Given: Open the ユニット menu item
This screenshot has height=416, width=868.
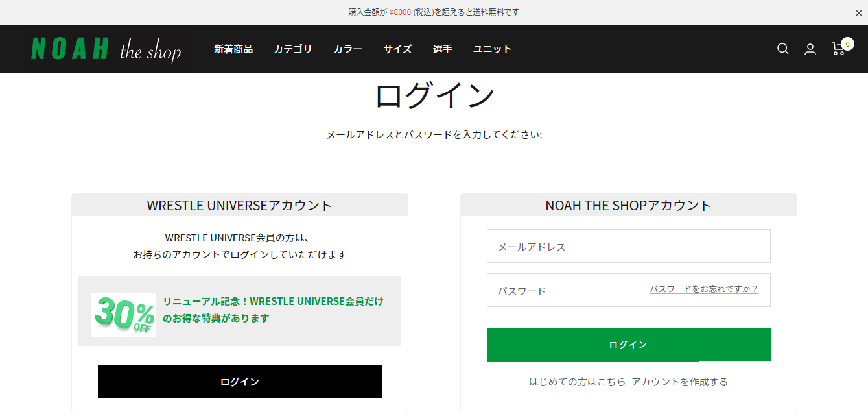Looking at the screenshot, I should pyautogui.click(x=492, y=49).
